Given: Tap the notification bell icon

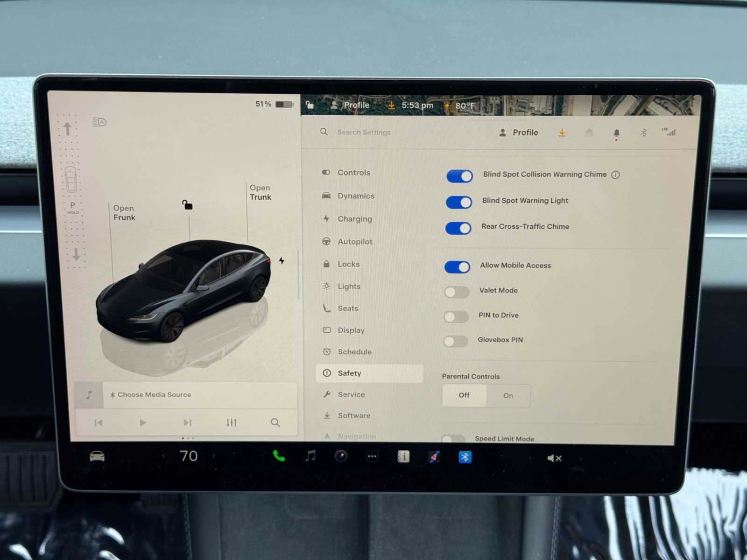Looking at the screenshot, I should (616, 133).
